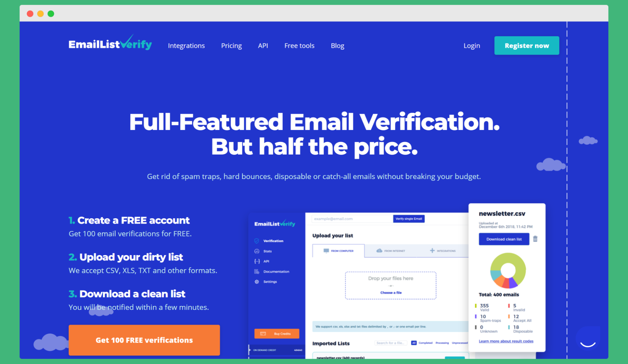
Task: Click Download clean list button
Action: pyautogui.click(x=504, y=239)
